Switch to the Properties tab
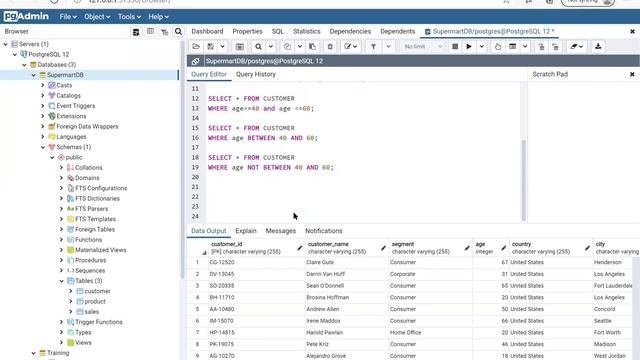 (247, 31)
